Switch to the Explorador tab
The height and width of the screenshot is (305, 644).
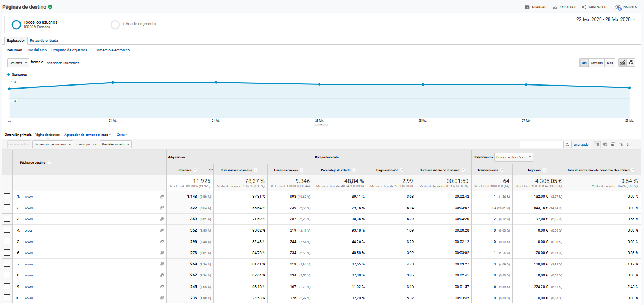point(16,40)
